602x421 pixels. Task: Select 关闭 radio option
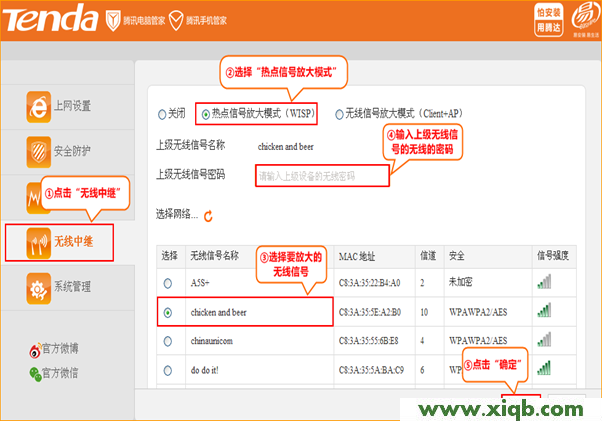(x=162, y=114)
